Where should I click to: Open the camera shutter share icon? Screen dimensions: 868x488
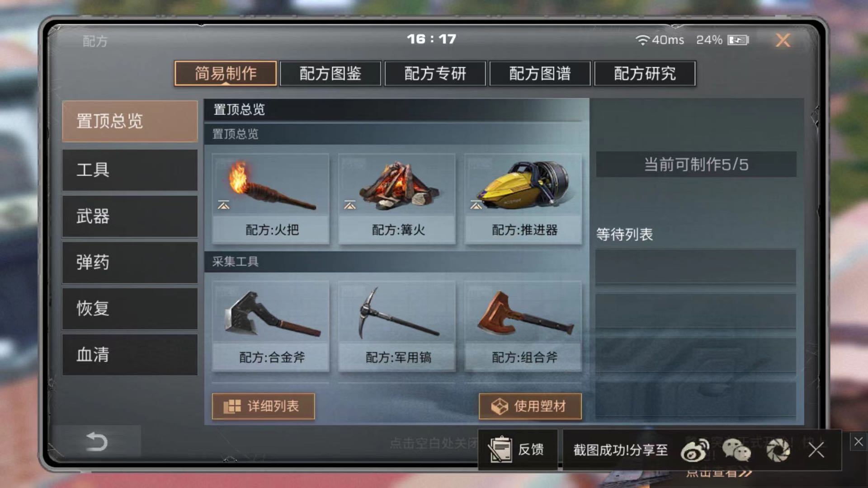tap(778, 450)
